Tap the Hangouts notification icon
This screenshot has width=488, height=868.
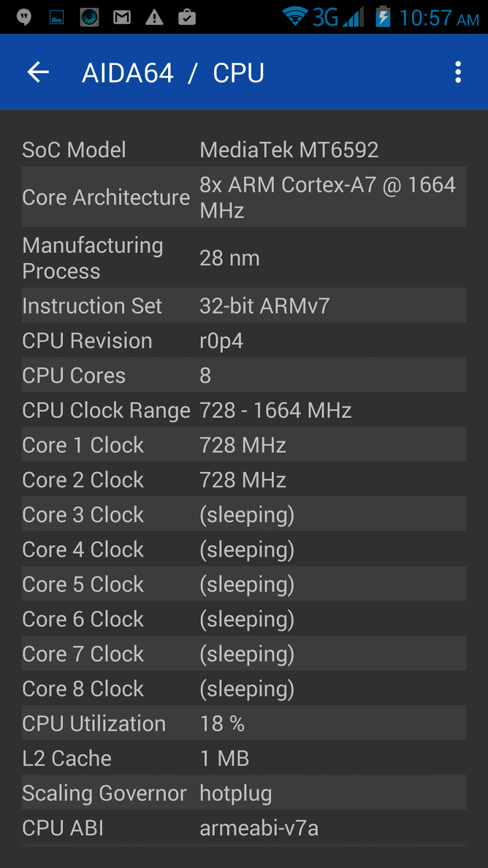coord(24,17)
